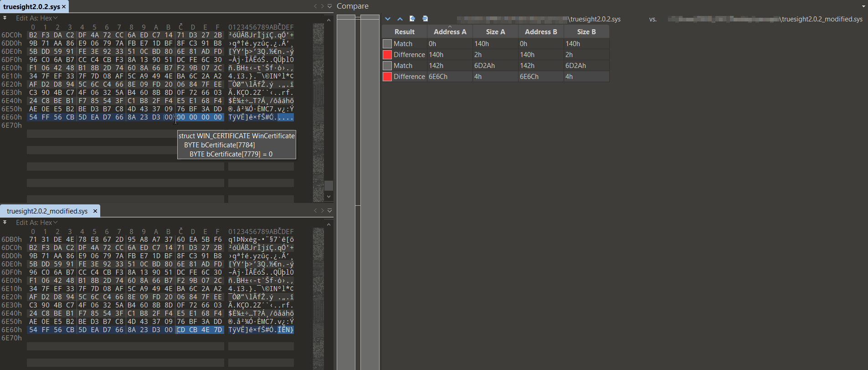Sort by the Address A column header
This screenshot has width=868, height=370.
(450, 31)
